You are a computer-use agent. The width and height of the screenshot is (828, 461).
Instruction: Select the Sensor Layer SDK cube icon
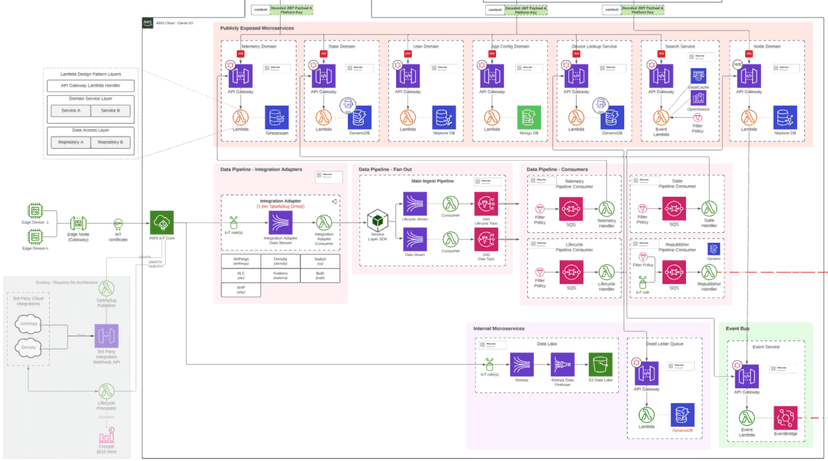[377, 220]
